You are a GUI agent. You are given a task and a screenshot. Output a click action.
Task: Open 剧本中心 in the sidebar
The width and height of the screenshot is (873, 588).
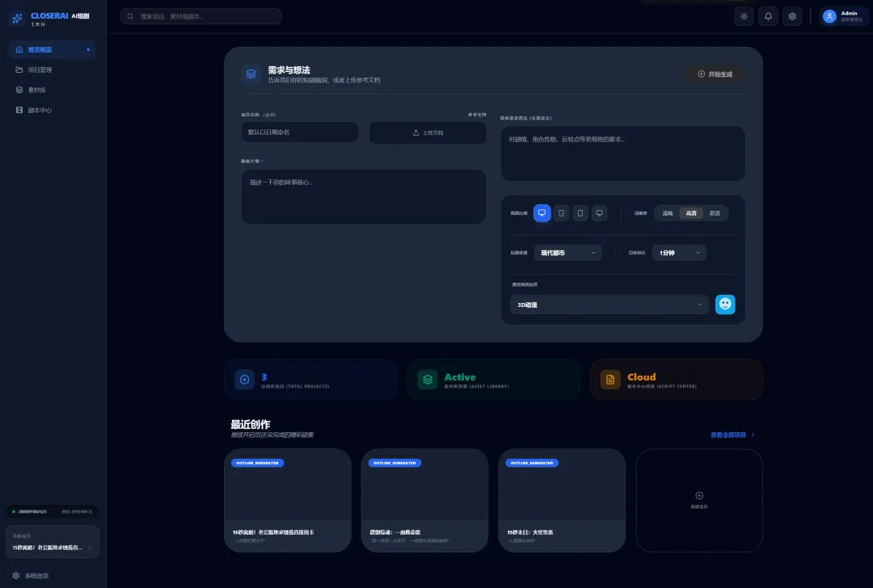52,110
